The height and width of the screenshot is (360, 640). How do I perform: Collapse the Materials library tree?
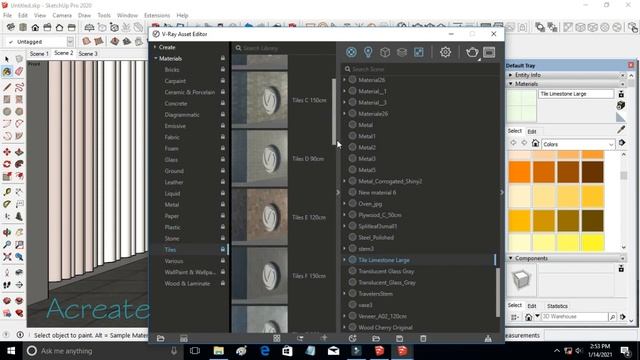pos(156,58)
